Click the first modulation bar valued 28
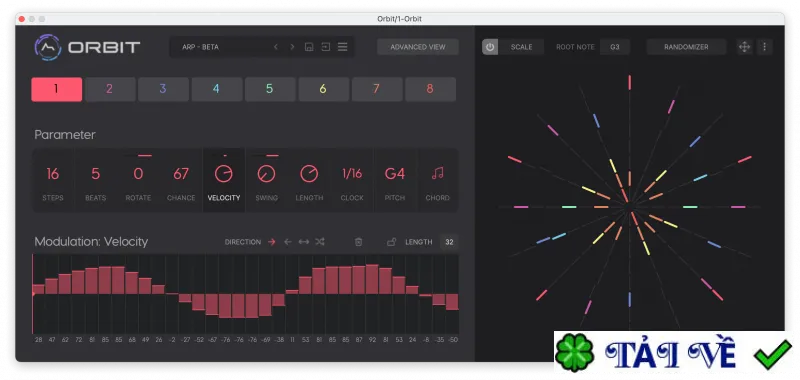 pos(39,289)
